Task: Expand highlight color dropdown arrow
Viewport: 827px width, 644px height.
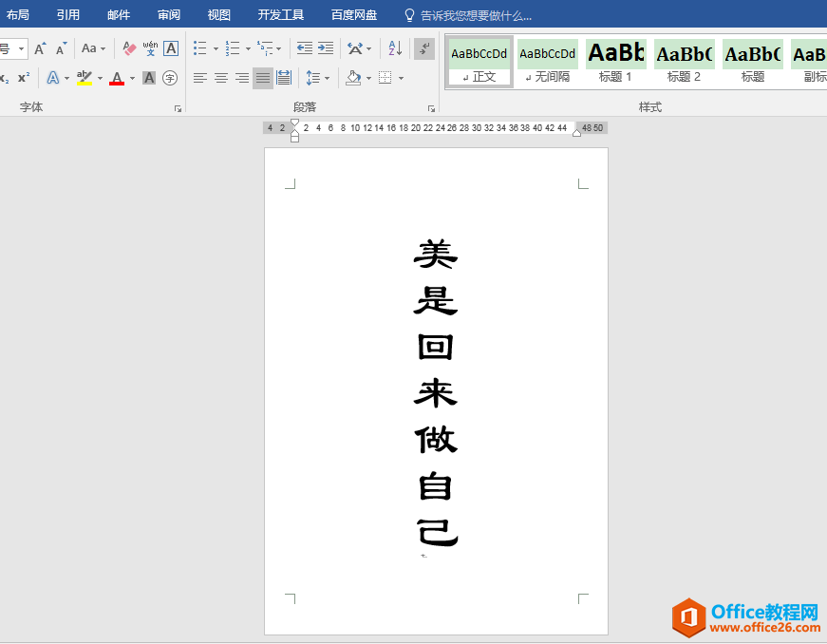Action: coord(100,78)
